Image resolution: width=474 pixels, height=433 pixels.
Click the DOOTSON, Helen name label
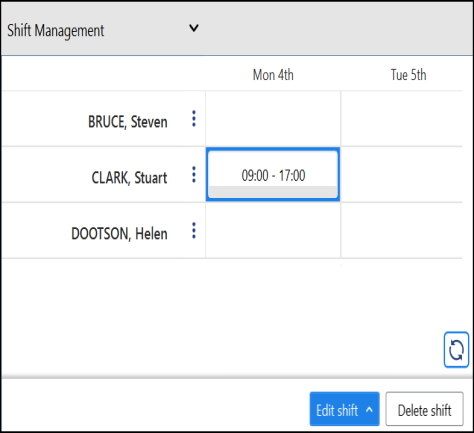pyautogui.click(x=119, y=234)
